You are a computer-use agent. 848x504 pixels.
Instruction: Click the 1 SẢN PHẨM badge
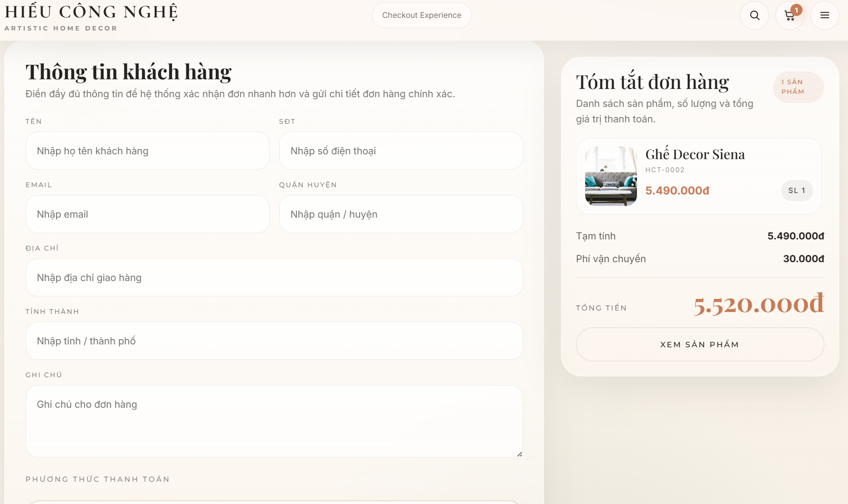[798, 87]
